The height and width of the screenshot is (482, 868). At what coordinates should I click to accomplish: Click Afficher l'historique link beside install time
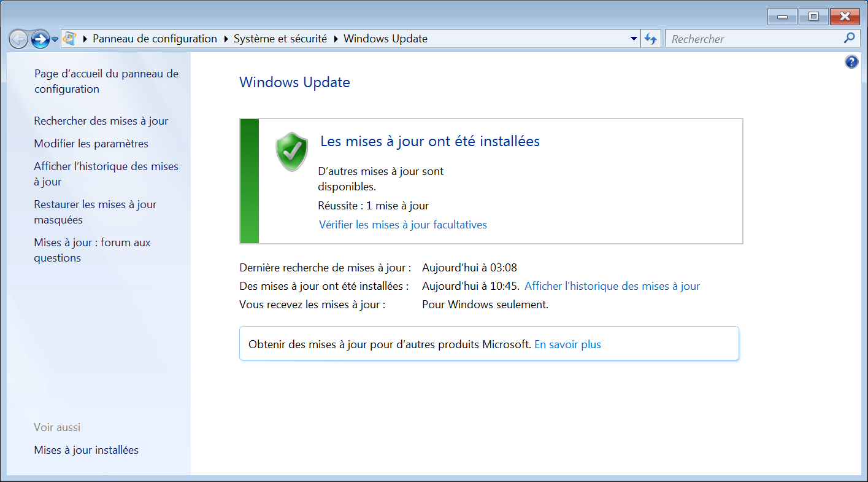(x=612, y=286)
